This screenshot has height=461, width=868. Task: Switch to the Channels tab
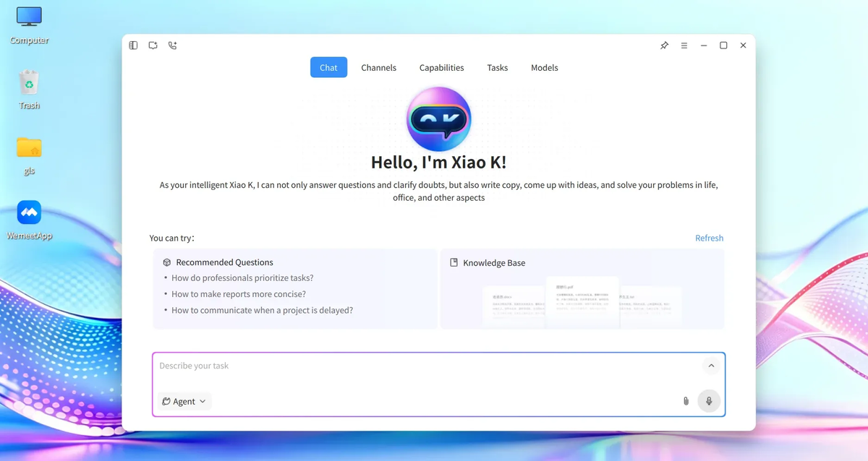(x=378, y=67)
